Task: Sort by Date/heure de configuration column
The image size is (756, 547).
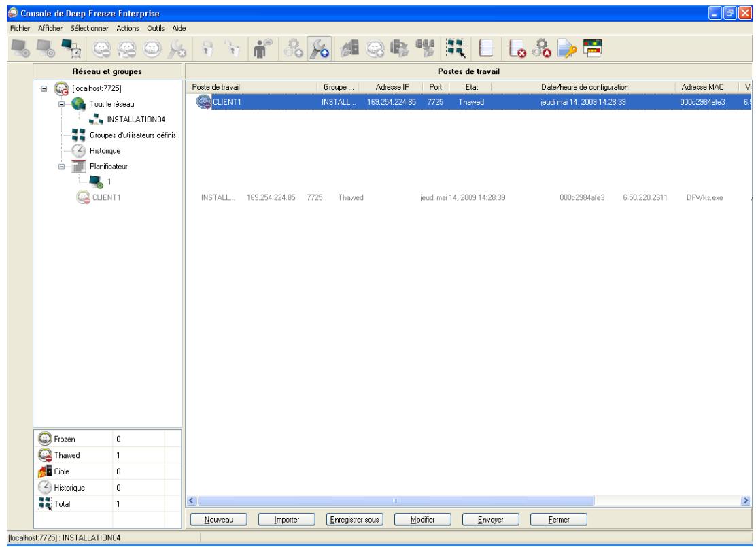Action: pos(585,87)
